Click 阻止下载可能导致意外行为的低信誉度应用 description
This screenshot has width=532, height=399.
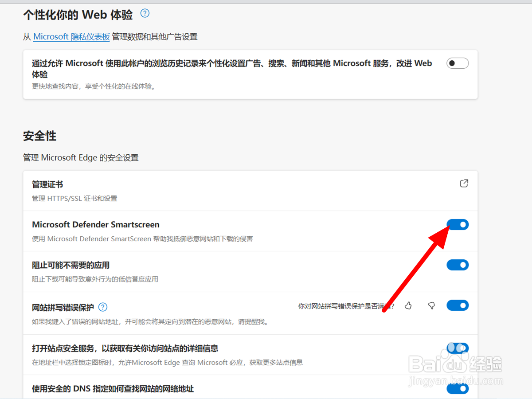(95, 279)
